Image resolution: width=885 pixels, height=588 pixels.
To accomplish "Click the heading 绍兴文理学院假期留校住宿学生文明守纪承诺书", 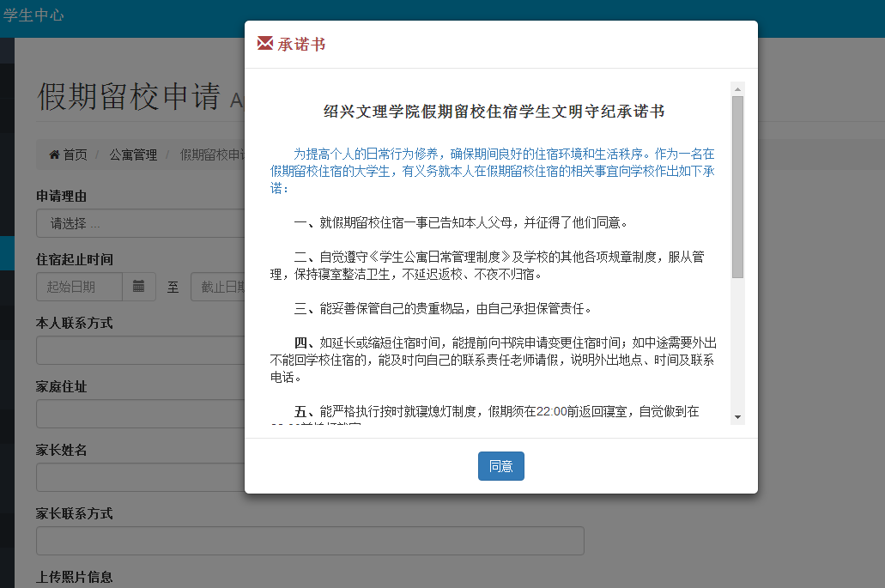I will pyautogui.click(x=494, y=112).
